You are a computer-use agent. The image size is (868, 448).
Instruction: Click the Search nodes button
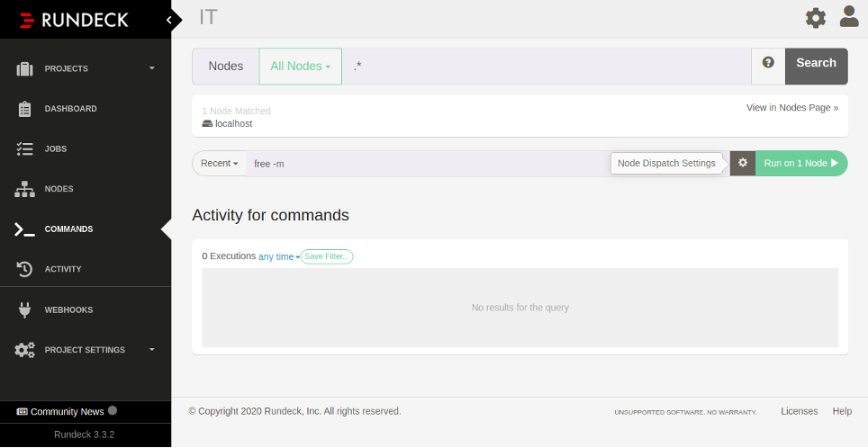(x=816, y=67)
